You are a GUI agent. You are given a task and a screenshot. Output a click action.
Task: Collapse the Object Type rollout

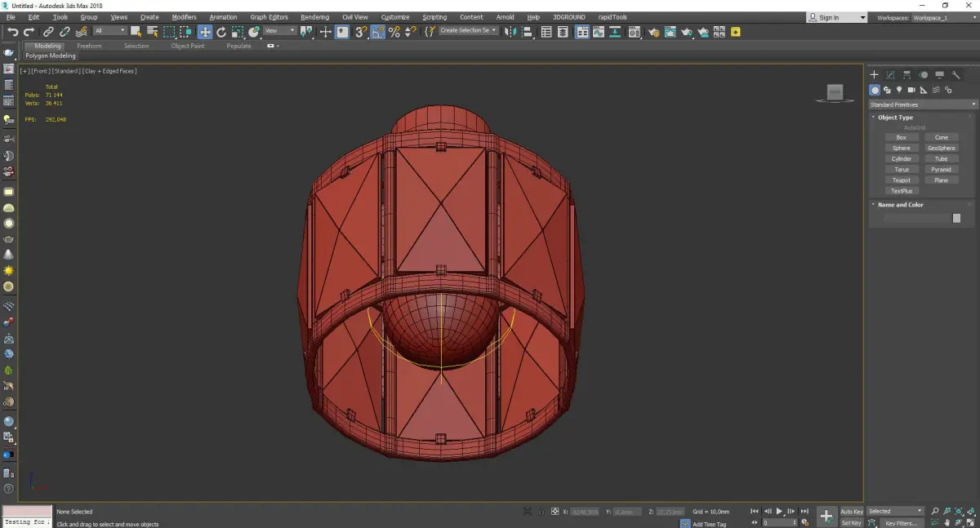click(895, 118)
